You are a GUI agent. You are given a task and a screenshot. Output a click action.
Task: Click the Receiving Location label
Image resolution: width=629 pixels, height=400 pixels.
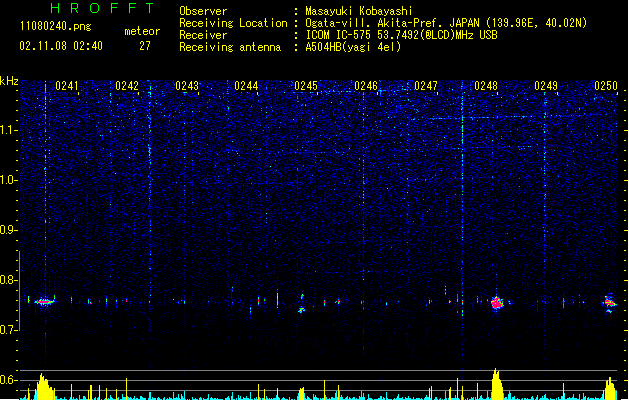pyautogui.click(x=233, y=23)
